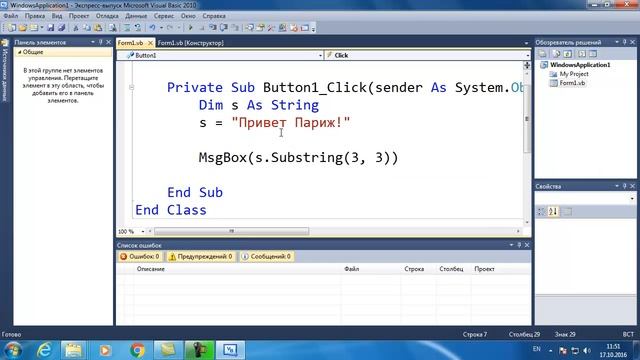Image resolution: width=640 pixels, height=360 pixels.
Task: Click the New Project toolbar icon
Action: [11, 28]
